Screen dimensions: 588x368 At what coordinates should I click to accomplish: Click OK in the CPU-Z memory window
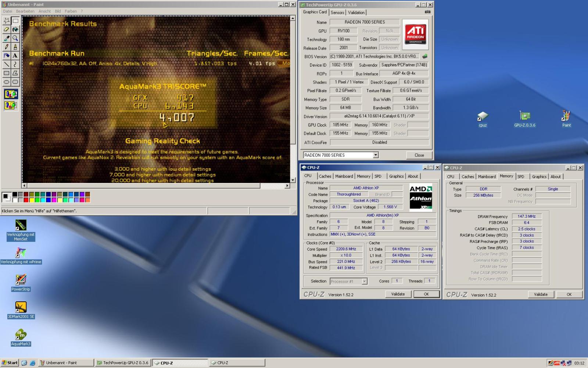569,294
